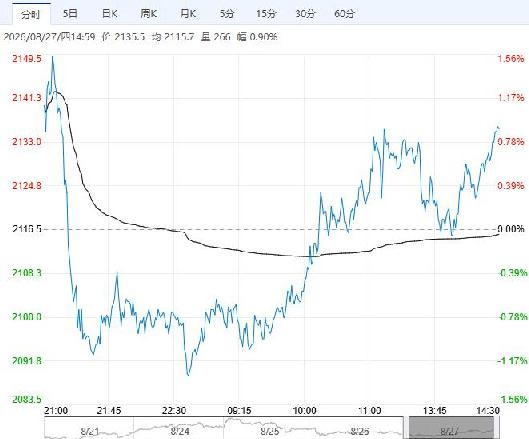
Task: Open the 5日 five-day chart tab
Action: click(70, 14)
